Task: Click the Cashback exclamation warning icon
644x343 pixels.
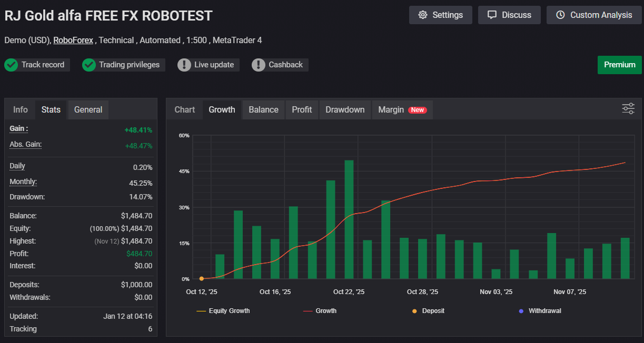Action: click(x=259, y=65)
